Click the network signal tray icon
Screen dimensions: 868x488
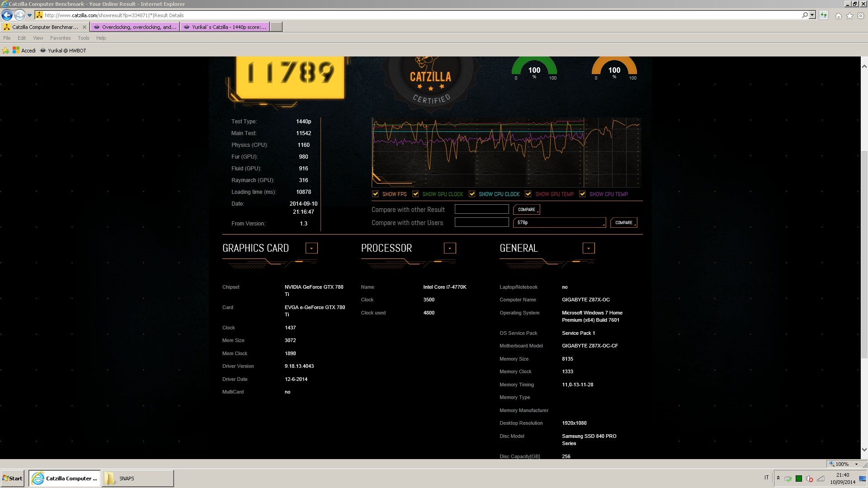(x=821, y=479)
